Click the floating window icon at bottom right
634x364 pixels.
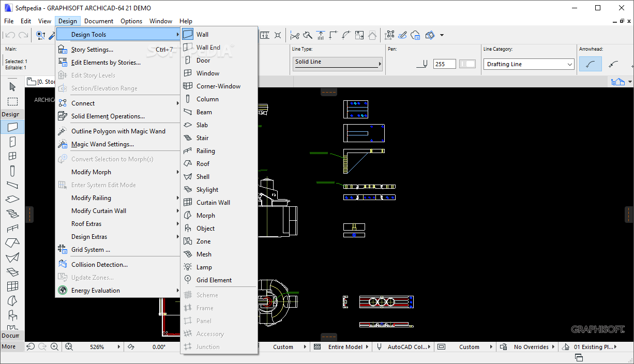point(579,358)
